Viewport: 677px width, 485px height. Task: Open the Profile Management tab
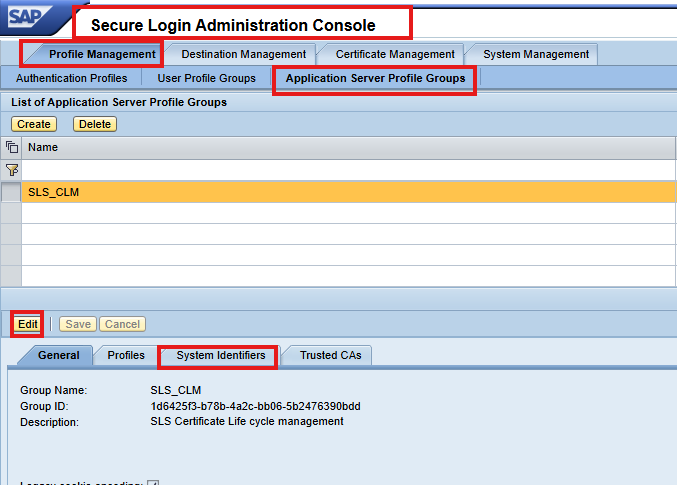(x=102, y=54)
